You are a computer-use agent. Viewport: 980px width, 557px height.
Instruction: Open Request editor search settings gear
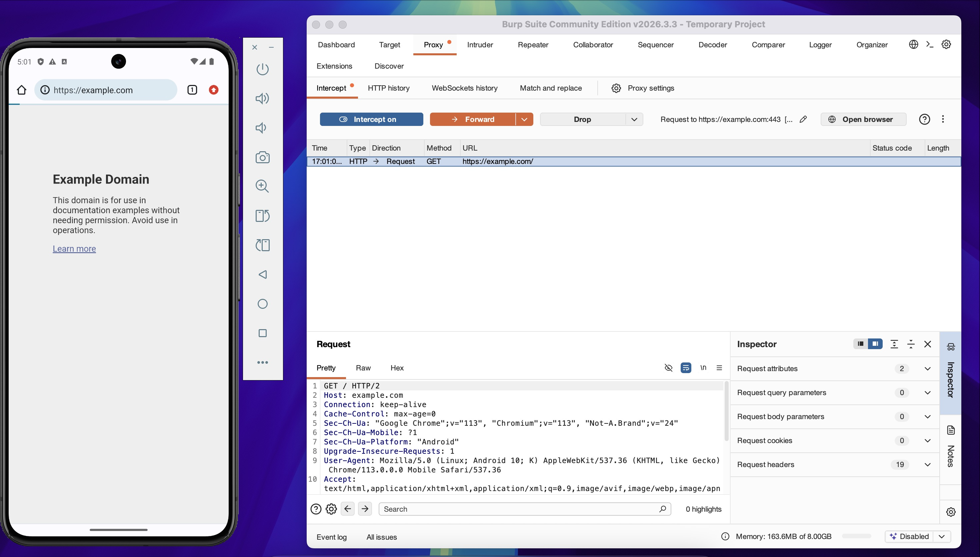(x=331, y=509)
